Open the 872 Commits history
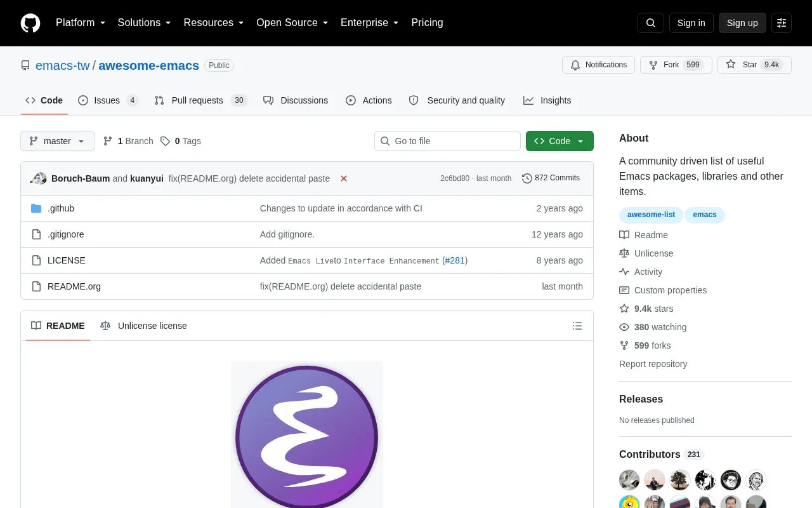812x508 pixels. (551, 178)
